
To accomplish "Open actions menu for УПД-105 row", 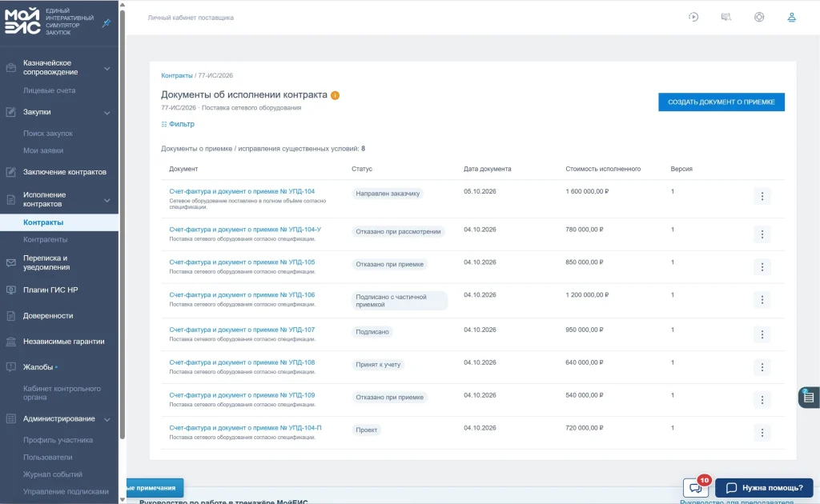I will (762, 267).
